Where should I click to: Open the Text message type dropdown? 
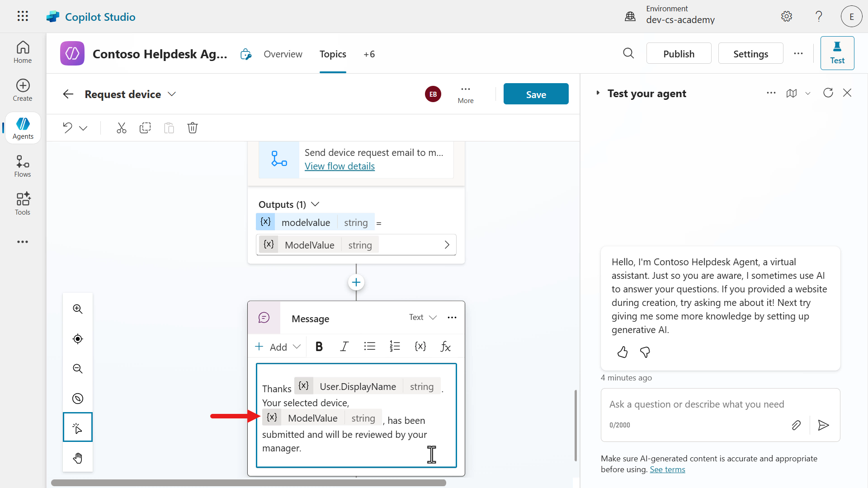click(x=423, y=317)
